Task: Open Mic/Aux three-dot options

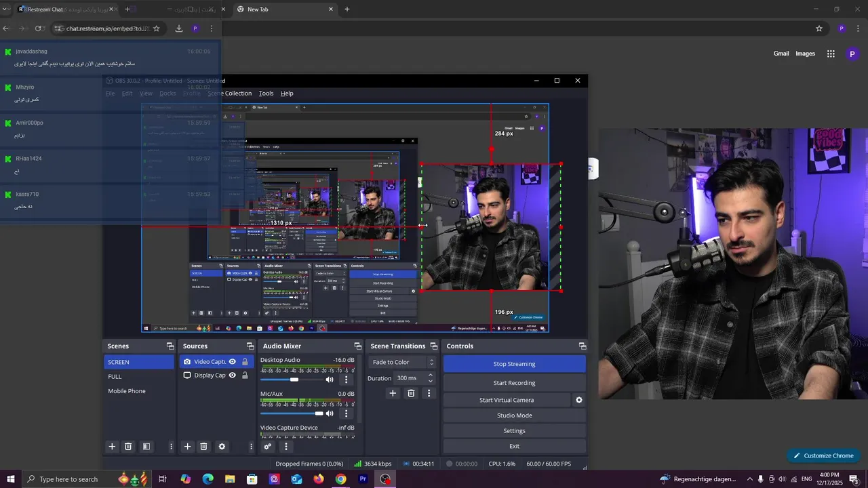Action: 346,413
